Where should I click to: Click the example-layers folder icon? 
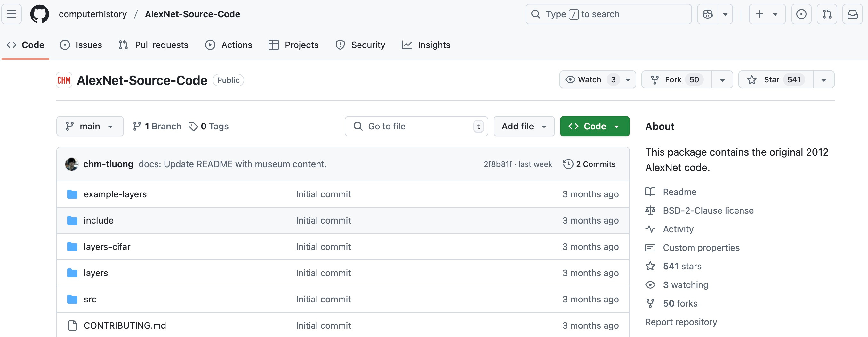click(x=72, y=194)
